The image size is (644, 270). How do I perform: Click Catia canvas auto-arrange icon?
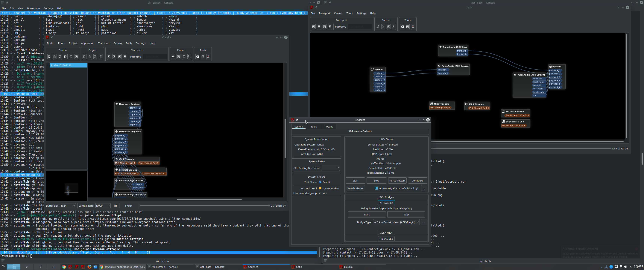click(x=378, y=27)
